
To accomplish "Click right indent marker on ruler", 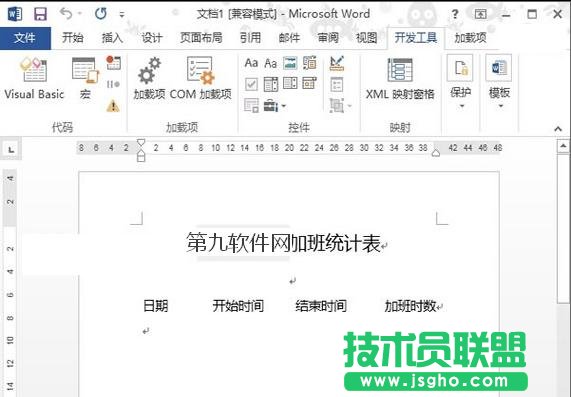I will 436,153.
